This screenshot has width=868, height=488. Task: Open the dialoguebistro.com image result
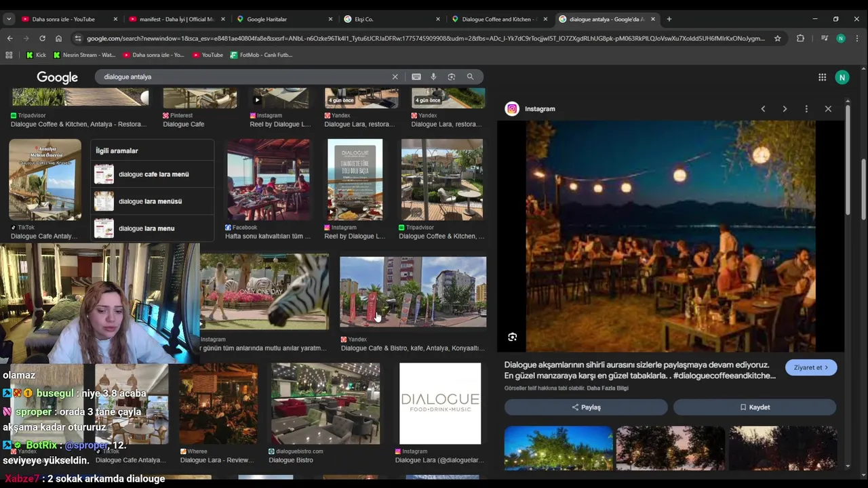tap(325, 403)
